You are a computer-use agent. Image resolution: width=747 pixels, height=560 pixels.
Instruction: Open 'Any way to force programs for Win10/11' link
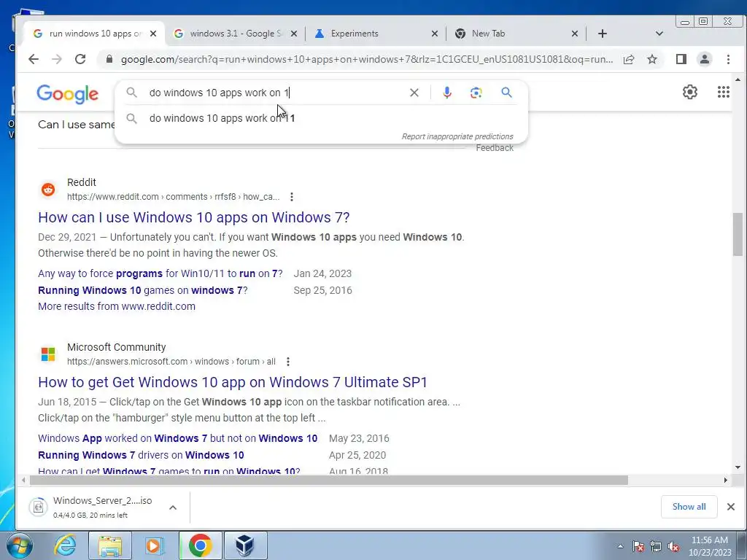point(160,274)
